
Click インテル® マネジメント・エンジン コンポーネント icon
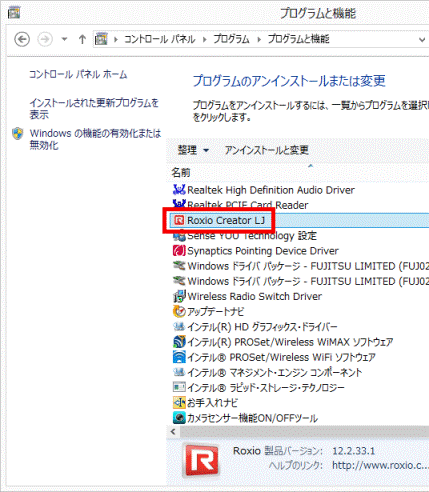[x=179, y=372]
